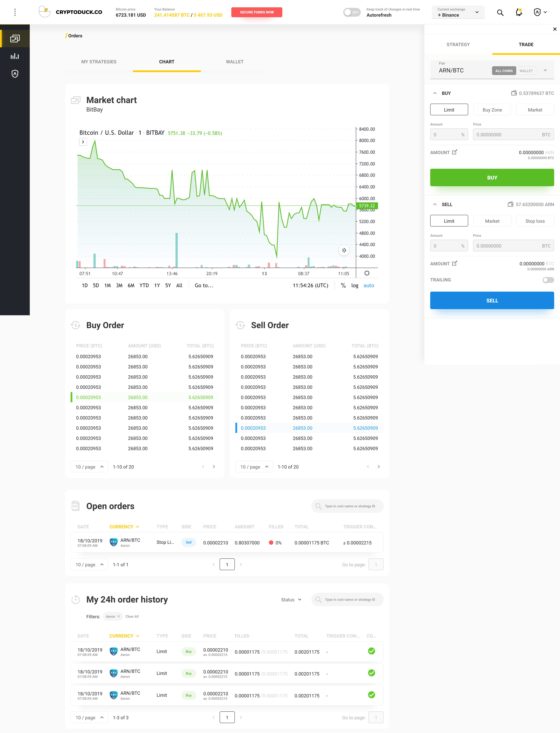Click the blue SELL button
This screenshot has height=733, width=560.
coord(492,300)
